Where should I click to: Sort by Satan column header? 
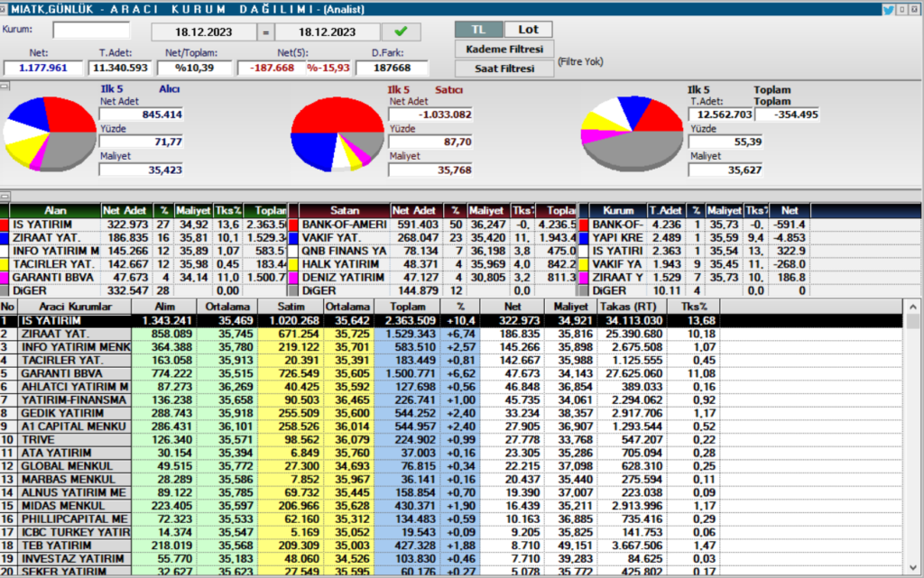tap(345, 211)
